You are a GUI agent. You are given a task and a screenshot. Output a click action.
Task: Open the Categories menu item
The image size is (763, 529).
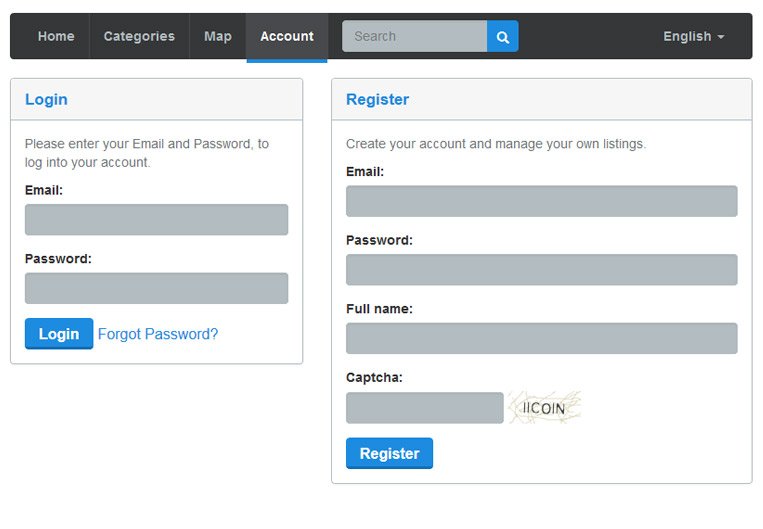(x=139, y=36)
